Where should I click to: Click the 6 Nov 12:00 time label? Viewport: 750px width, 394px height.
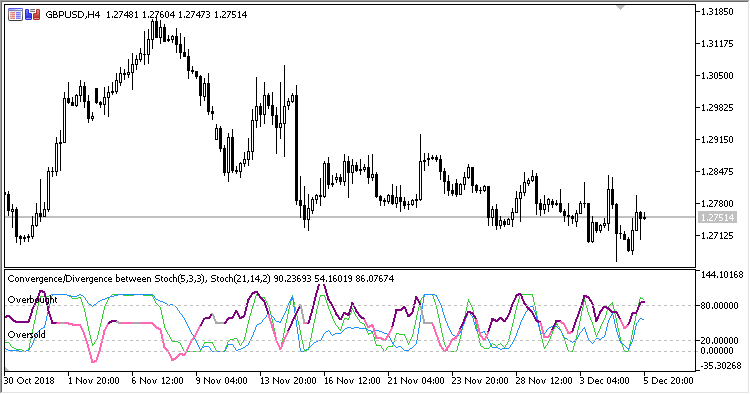[158, 381]
